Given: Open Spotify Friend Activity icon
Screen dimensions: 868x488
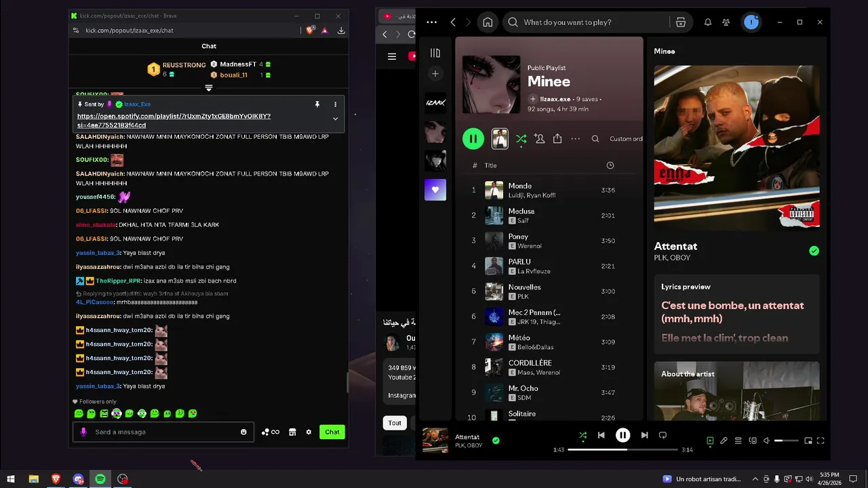Looking at the screenshot, I should (726, 22).
